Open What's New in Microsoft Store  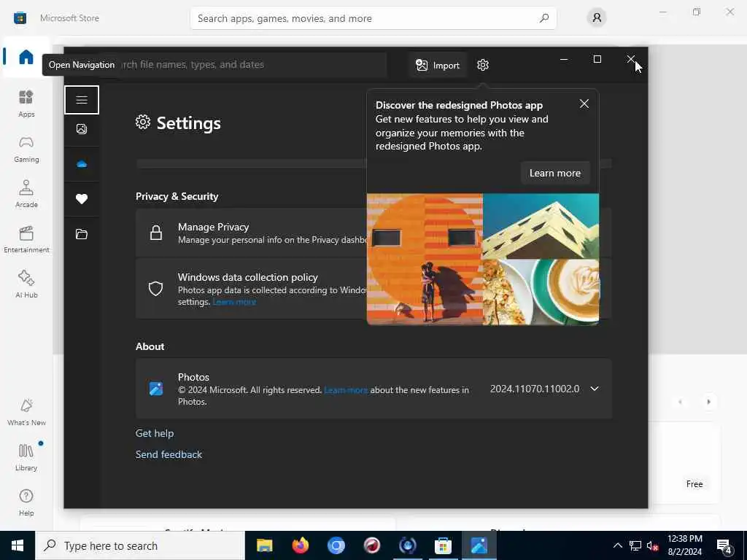coord(26,412)
